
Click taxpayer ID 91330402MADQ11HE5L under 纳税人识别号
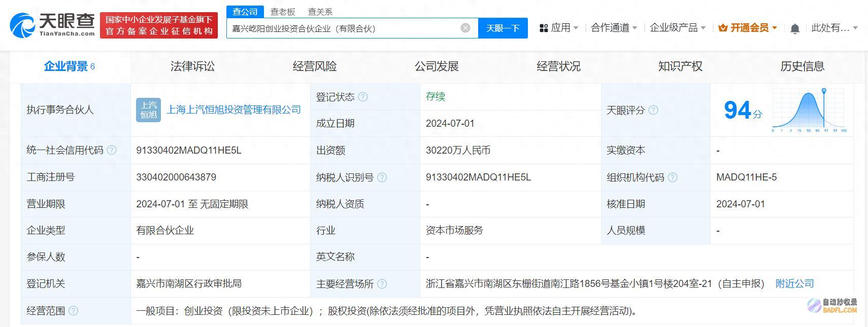coord(478,177)
